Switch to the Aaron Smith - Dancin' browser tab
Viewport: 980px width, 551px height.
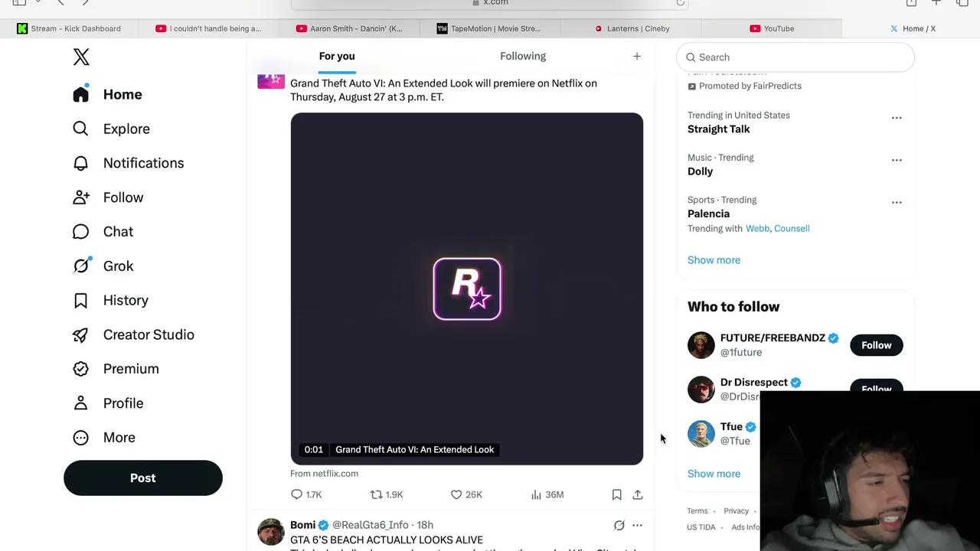(351, 28)
